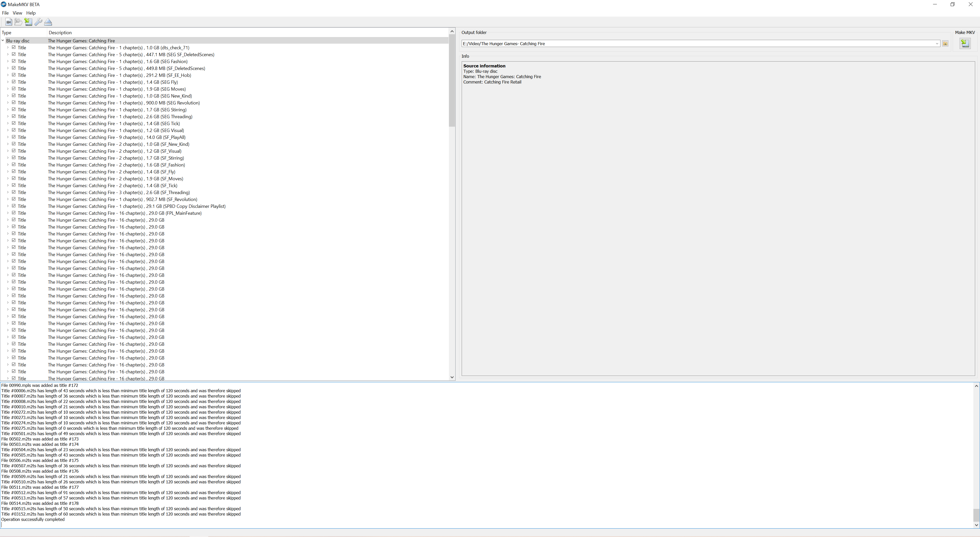This screenshot has height=537, width=980.
Task: Open the output folder dropdown arrow
Action: click(937, 44)
